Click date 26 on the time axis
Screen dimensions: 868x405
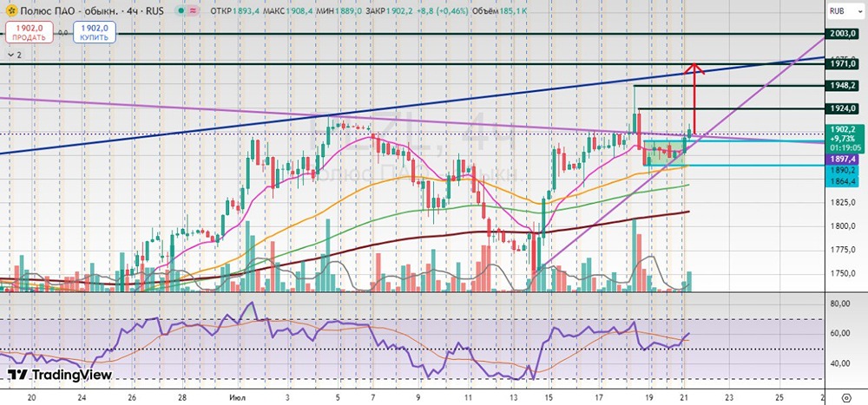(132, 397)
